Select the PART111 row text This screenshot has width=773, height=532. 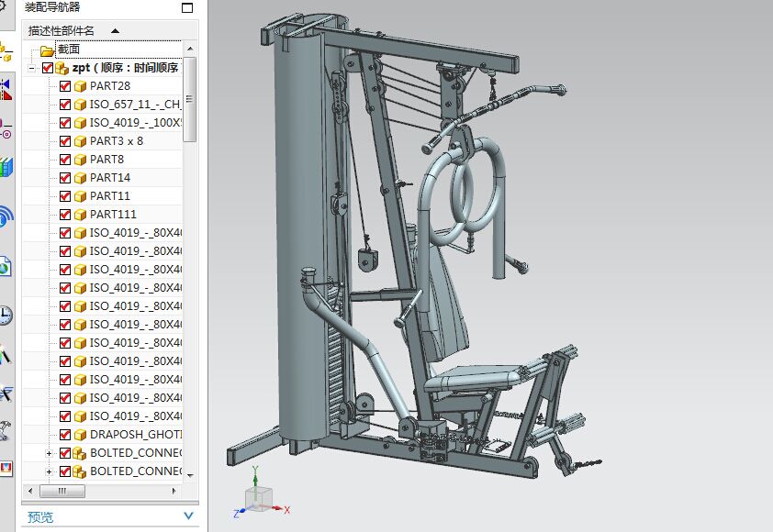pos(113,215)
